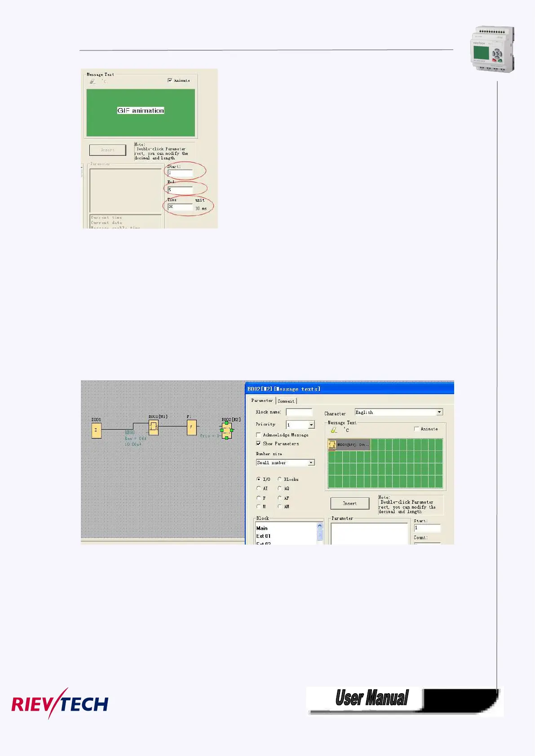This screenshot has width=535, height=756.
Task: Select Ext 01 in the Block list
Action: (263, 536)
